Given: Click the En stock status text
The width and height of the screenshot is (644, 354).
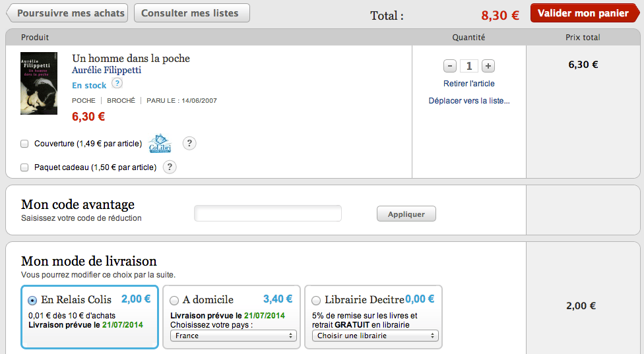Looking at the screenshot, I should point(89,85).
